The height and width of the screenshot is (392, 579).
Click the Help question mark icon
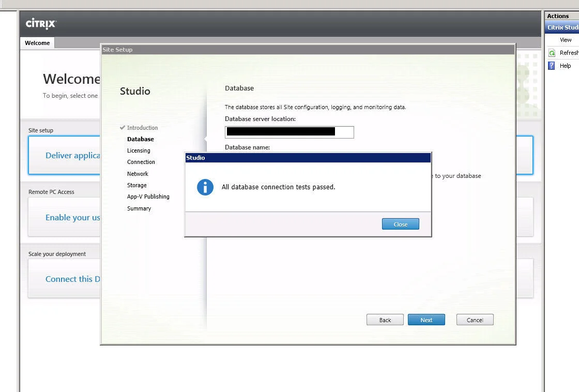pos(552,66)
